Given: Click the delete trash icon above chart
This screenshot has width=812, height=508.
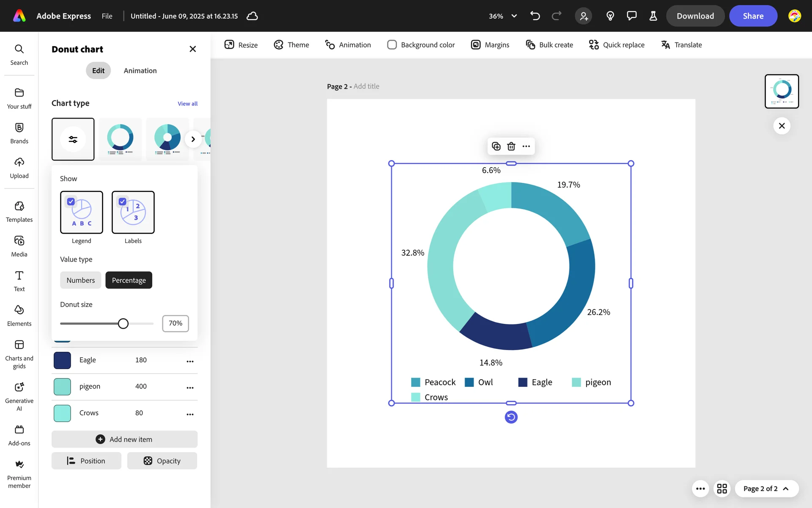Looking at the screenshot, I should [x=511, y=146].
